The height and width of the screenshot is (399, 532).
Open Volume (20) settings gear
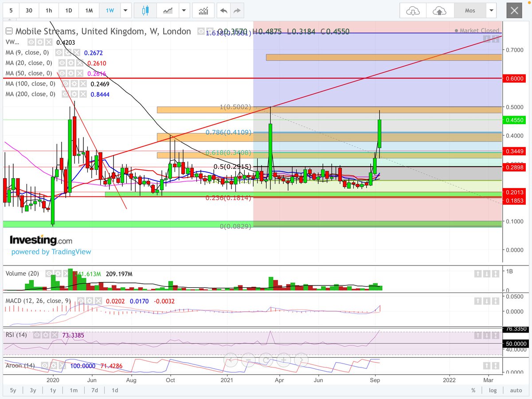(58, 274)
